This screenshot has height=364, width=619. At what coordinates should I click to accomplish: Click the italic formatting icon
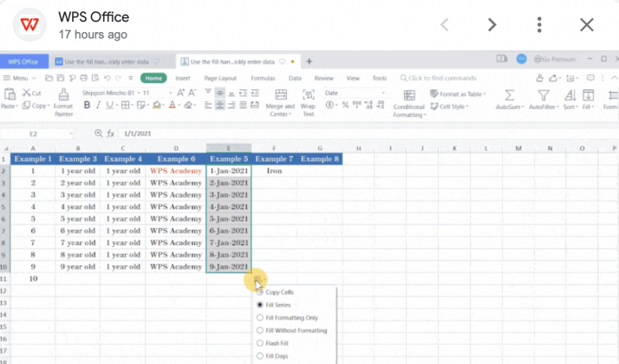click(100, 106)
